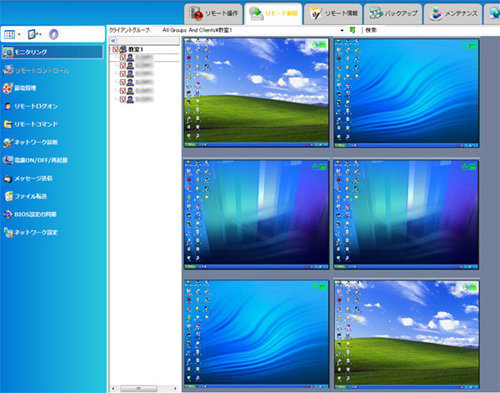Screen dimensions: 500x393
Task: Open the ネットワーク設定 network settings item
Action: tap(31, 232)
